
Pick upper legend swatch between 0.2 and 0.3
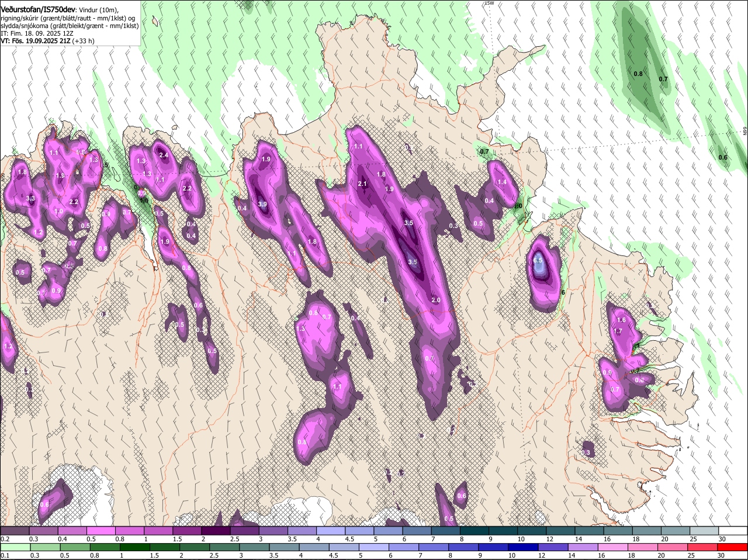[x=15, y=531]
